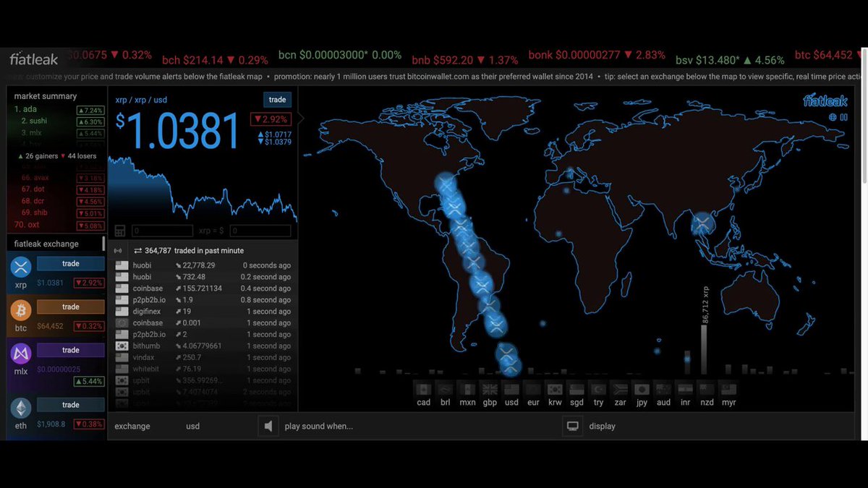Click the first calculator input field
Image resolution: width=868 pixels, height=488 pixels.
[162, 231]
